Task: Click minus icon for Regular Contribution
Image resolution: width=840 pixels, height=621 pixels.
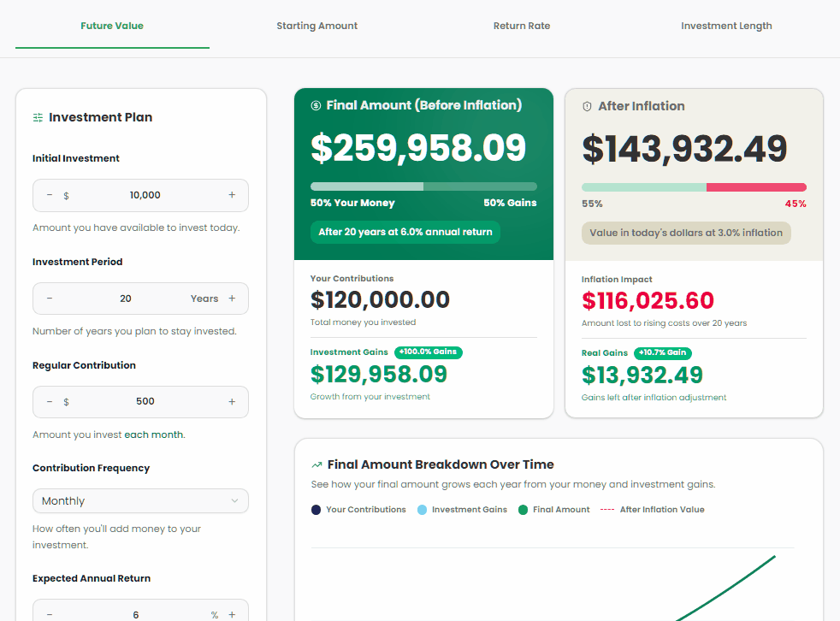Action: pos(50,401)
